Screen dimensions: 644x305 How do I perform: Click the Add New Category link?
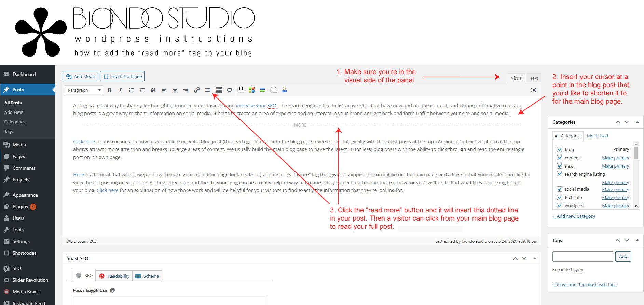tap(574, 216)
